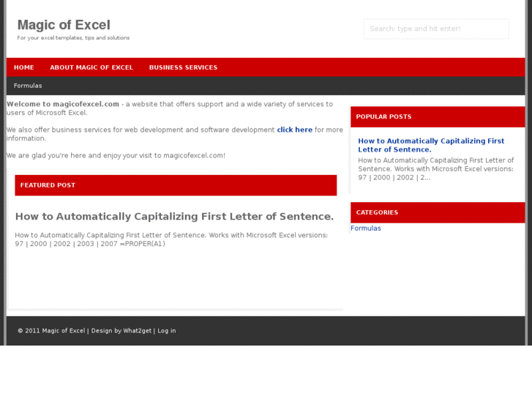Open ABOUT MAGIC OF EXCEL page
Viewport: 532px width, 399px height.
tap(91, 67)
